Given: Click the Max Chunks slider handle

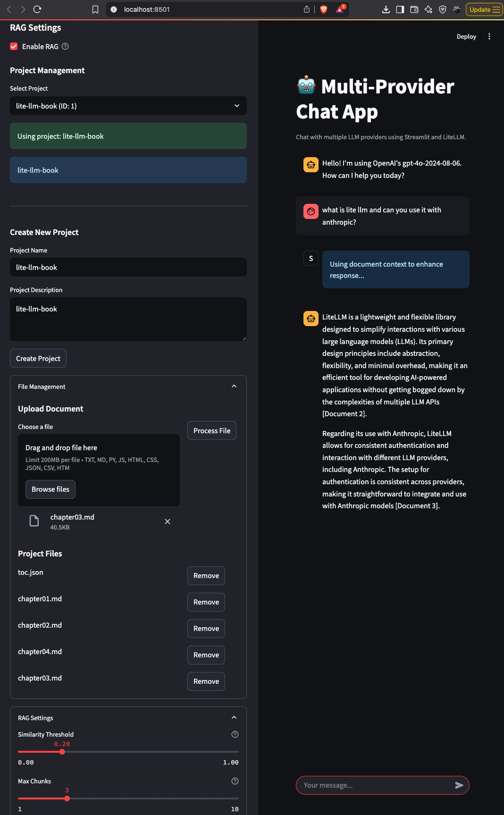Looking at the screenshot, I should click(67, 798).
